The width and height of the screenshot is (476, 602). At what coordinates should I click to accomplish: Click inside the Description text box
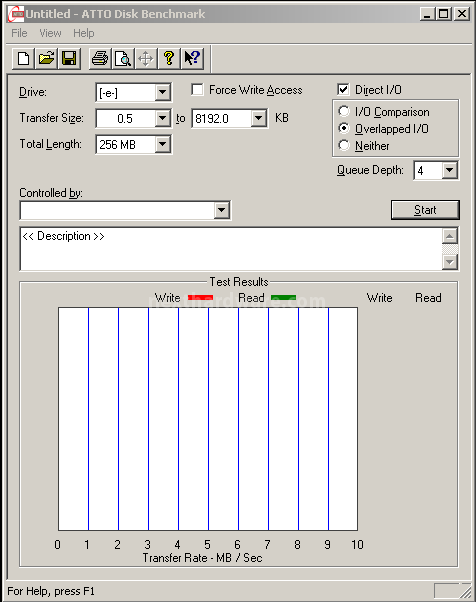coord(231,249)
